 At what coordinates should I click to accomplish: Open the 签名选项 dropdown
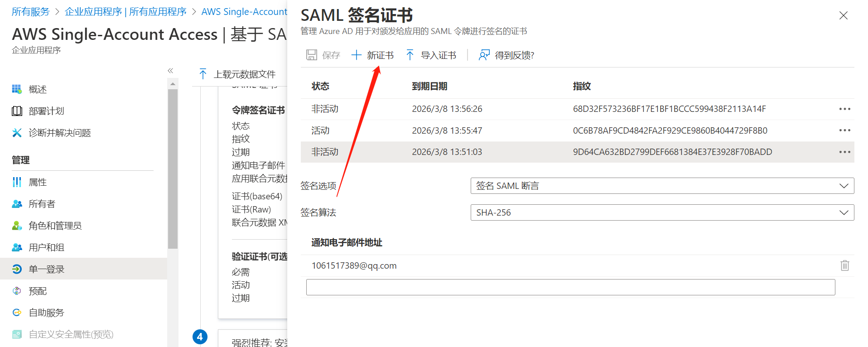[x=662, y=186]
